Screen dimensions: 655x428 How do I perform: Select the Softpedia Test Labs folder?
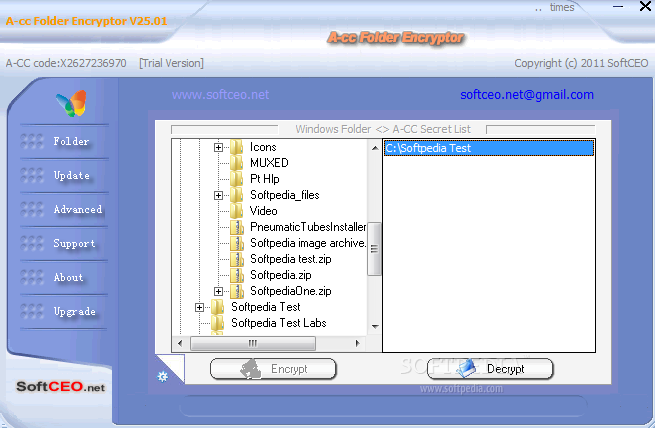(279, 323)
